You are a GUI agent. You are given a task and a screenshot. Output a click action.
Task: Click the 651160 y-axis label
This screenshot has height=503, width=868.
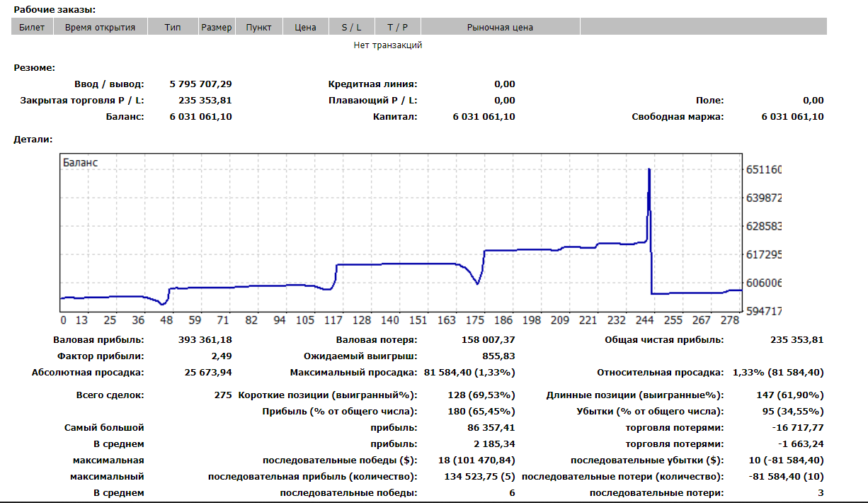pyautogui.click(x=764, y=170)
